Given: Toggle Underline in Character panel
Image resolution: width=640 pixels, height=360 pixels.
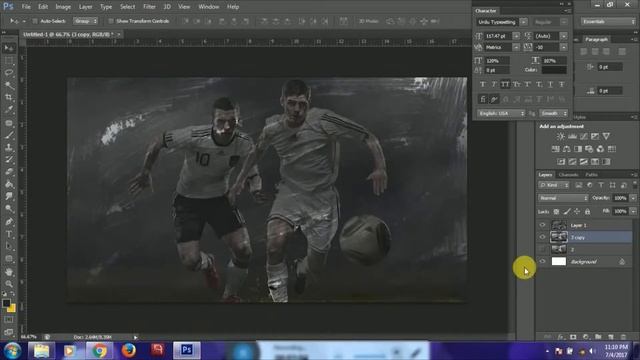Looking at the screenshot, I should coord(550,84).
